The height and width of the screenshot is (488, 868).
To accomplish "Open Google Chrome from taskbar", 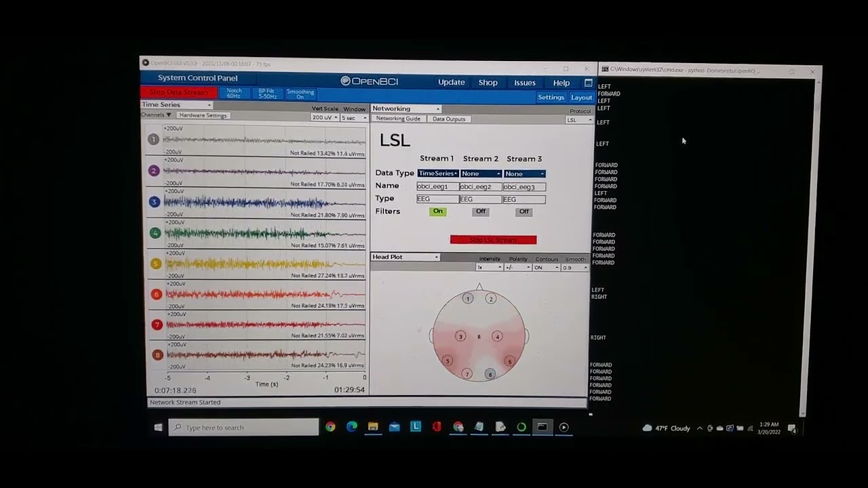I will click(x=330, y=427).
